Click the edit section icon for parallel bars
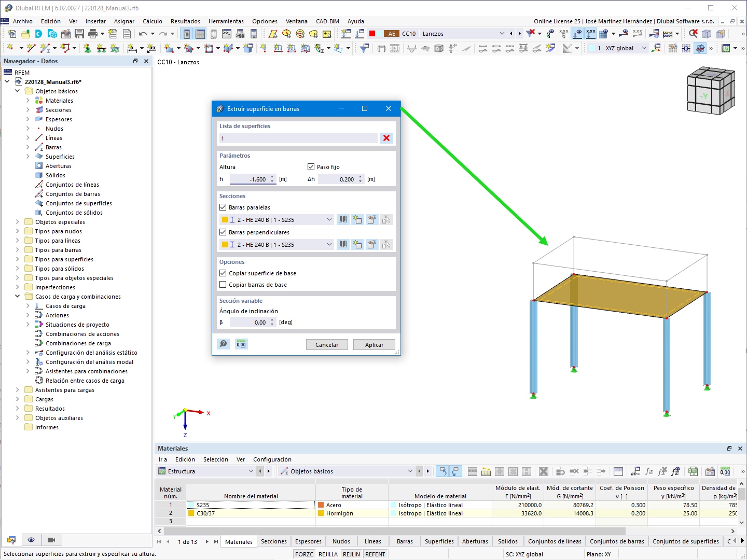Image resolution: width=747 pixels, height=560 pixels. [372, 219]
